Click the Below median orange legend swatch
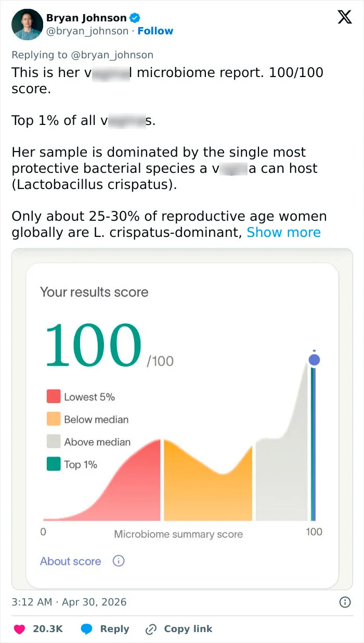Image resolution: width=364 pixels, height=643 pixels. pyautogui.click(x=54, y=419)
